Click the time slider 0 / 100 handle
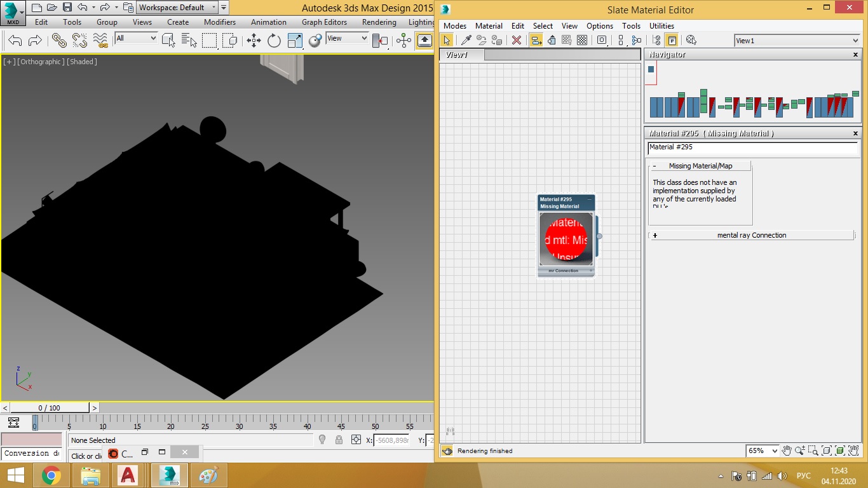This screenshot has width=868, height=488. 50,408
